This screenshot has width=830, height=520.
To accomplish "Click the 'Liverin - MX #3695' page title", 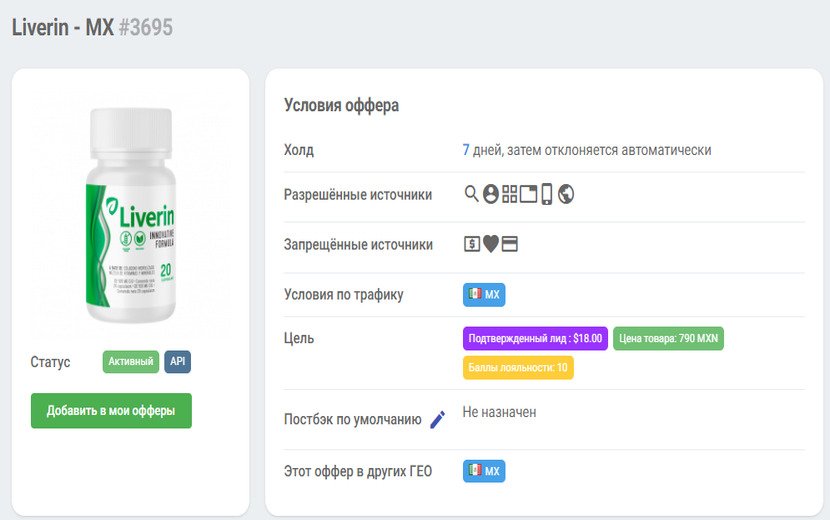I will click(x=92, y=27).
